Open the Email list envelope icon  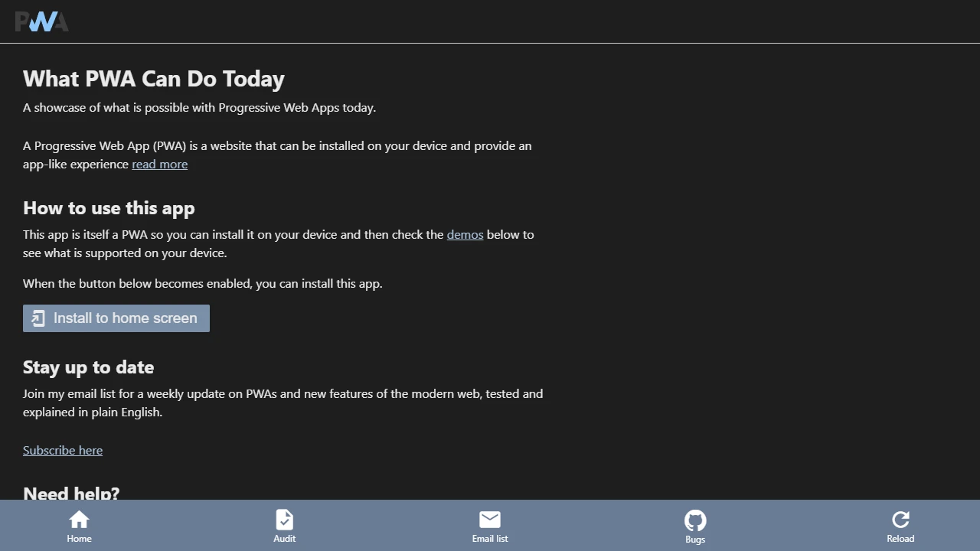489,519
